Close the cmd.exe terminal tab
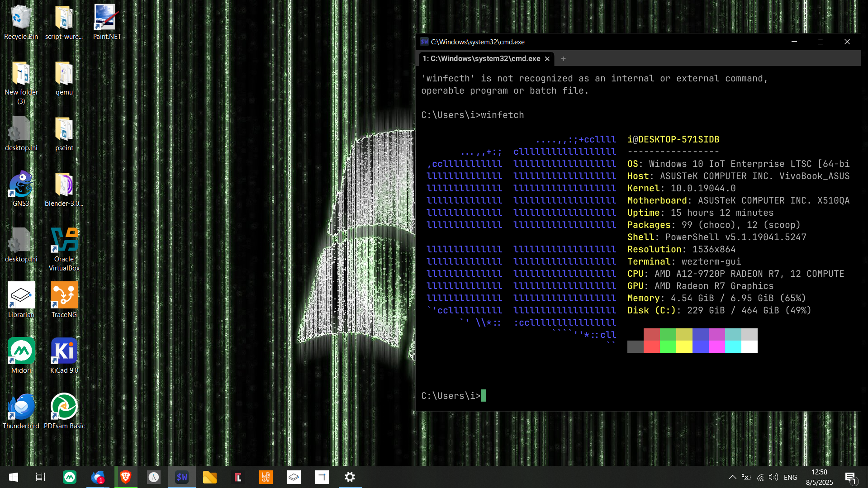 [x=547, y=59]
